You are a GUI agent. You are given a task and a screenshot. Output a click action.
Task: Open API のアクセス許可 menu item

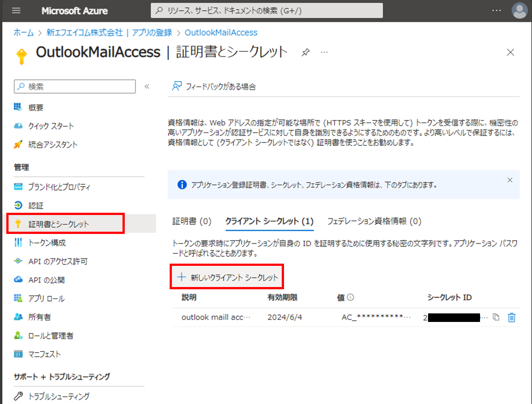(x=58, y=261)
